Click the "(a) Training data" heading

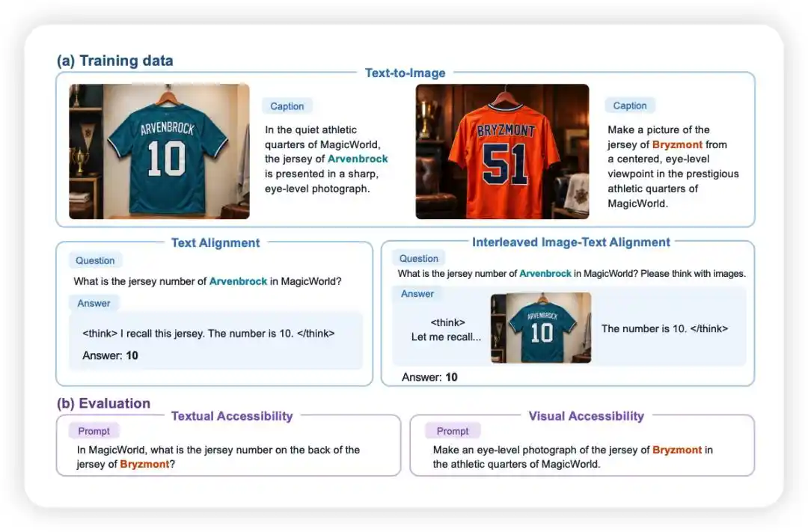coord(115,61)
